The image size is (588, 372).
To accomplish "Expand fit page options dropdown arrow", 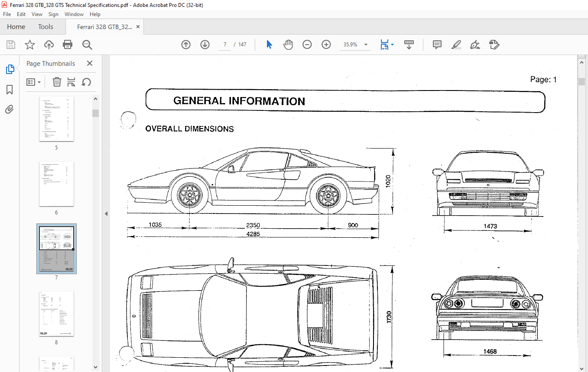I will click(392, 45).
